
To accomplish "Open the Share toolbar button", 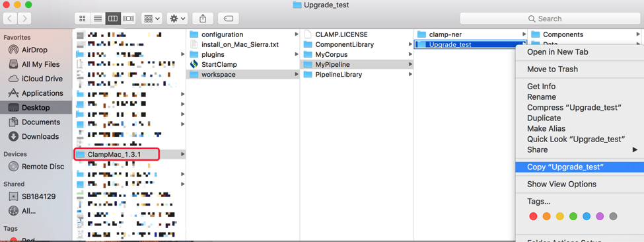I will coord(203,19).
